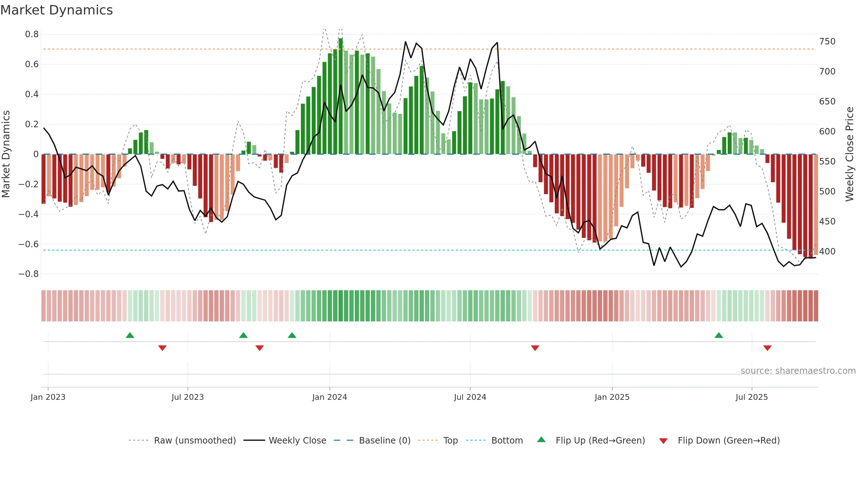Toggle the Raw (unsmoothed) legend entry
The width and height of the screenshot is (868, 488).
182,440
